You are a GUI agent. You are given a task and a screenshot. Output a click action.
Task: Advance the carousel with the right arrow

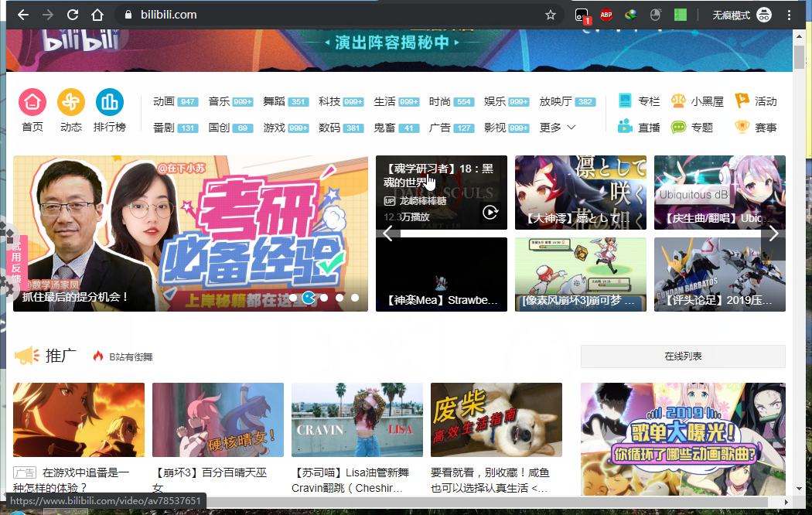[x=773, y=234]
